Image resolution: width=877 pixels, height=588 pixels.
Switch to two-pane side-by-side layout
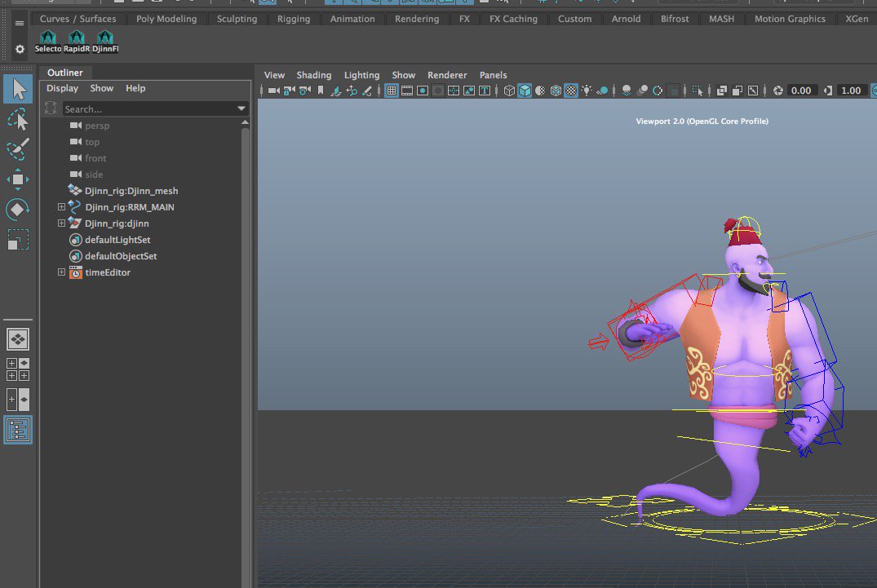click(x=18, y=400)
